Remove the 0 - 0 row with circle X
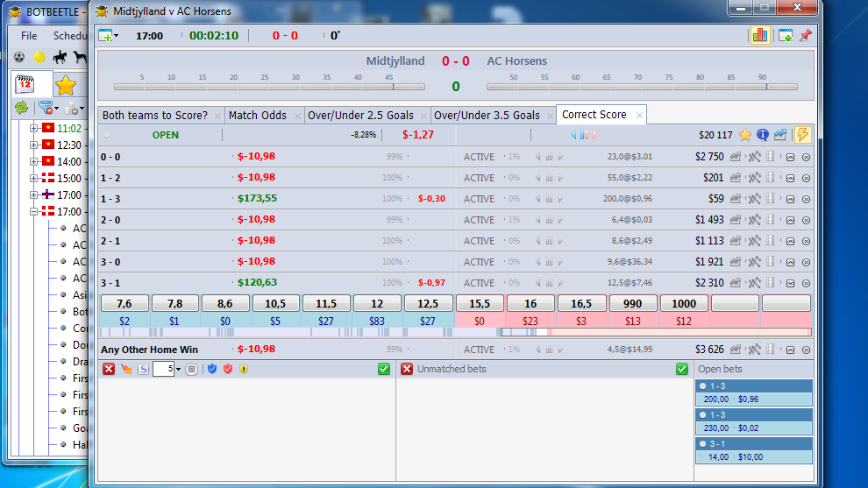Image resolution: width=868 pixels, height=488 pixels. (806, 157)
